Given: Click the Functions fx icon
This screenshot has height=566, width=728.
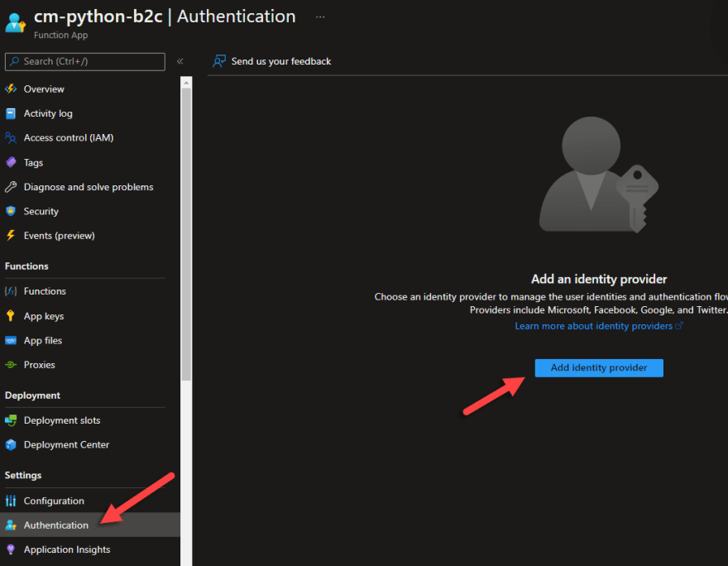Looking at the screenshot, I should pos(11,291).
